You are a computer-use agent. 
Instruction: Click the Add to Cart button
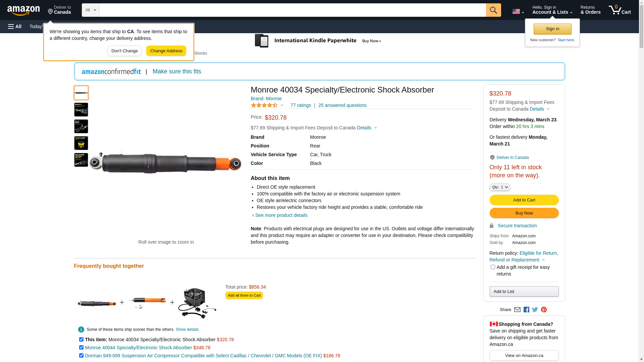524,200
